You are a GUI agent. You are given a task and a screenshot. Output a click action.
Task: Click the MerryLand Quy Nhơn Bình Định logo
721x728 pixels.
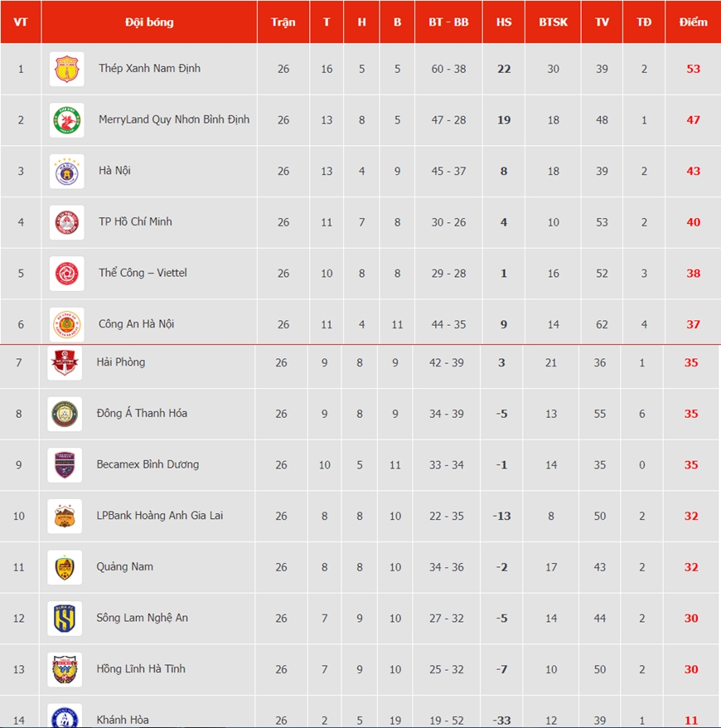tap(67, 120)
